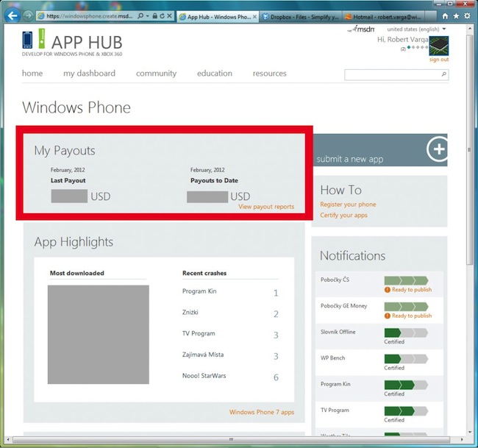Click the horizontal scrollbar right arrow
The image size is (478, 448).
(x=462, y=439)
